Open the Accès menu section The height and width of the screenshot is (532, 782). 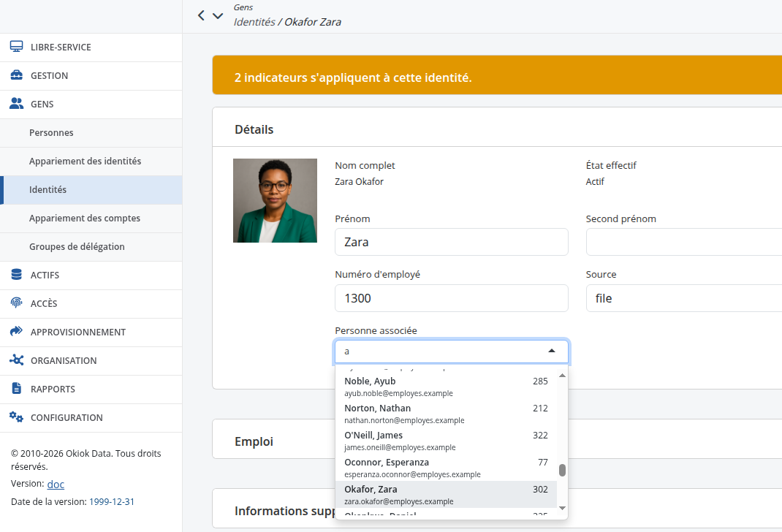(91, 304)
